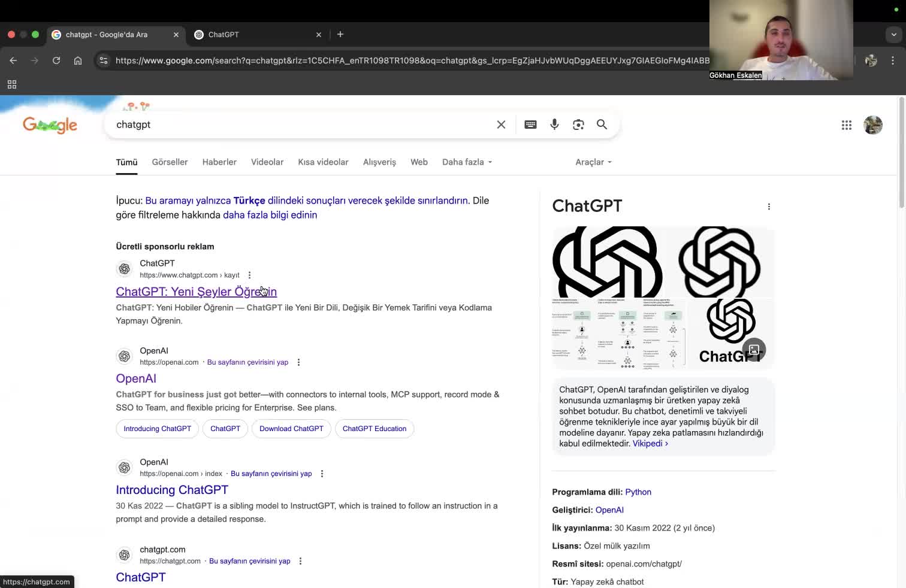Open the Vikipedi link in knowledge panel

coord(650,444)
